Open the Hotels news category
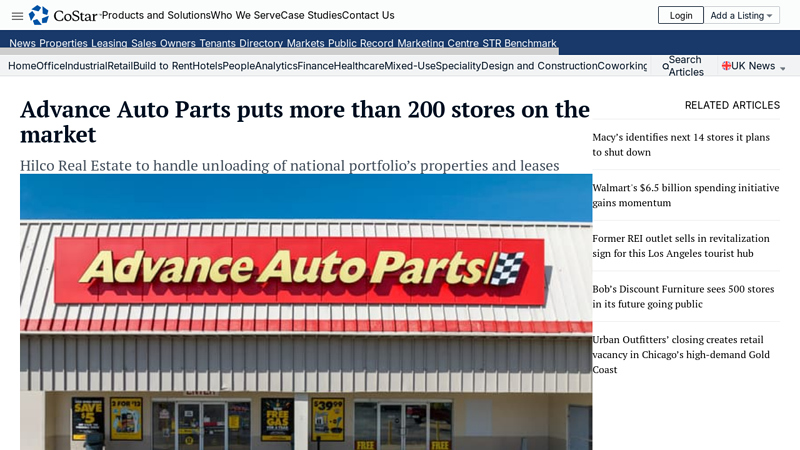The height and width of the screenshot is (450, 800). 207,66
